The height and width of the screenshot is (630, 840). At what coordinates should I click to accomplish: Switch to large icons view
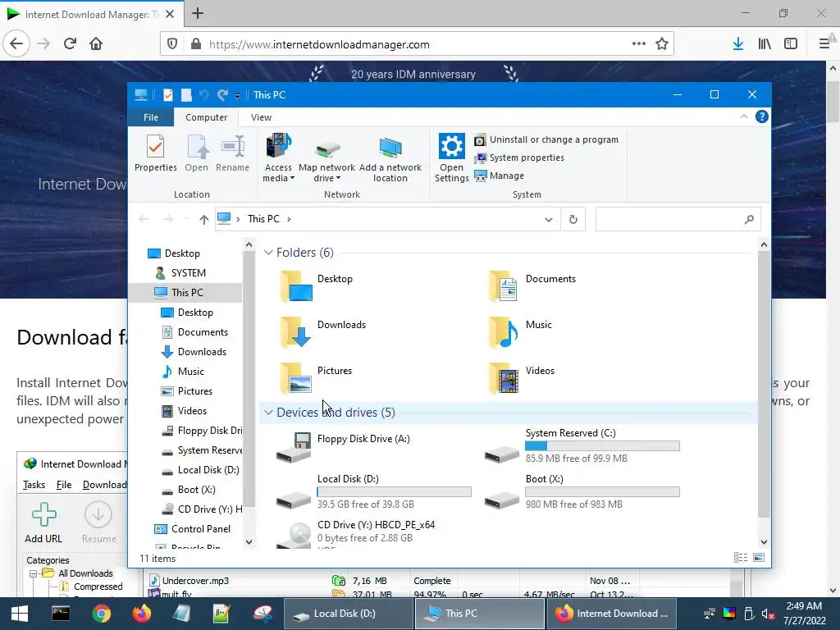coord(759,558)
